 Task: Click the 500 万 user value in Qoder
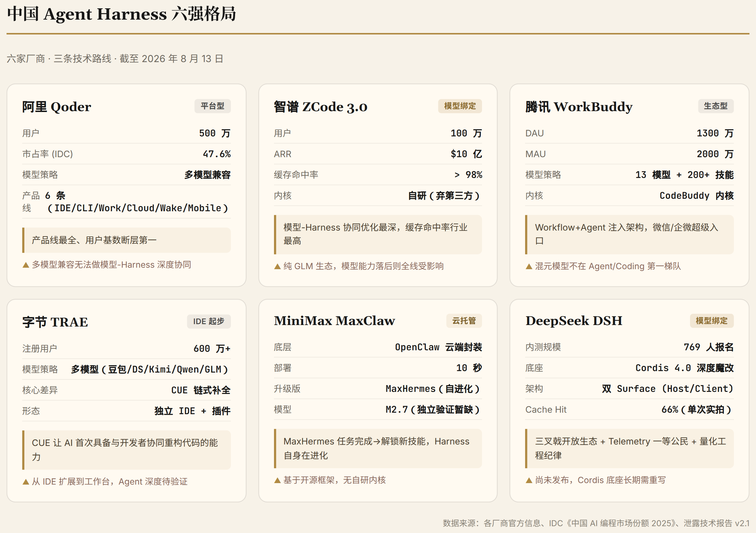pos(215,133)
